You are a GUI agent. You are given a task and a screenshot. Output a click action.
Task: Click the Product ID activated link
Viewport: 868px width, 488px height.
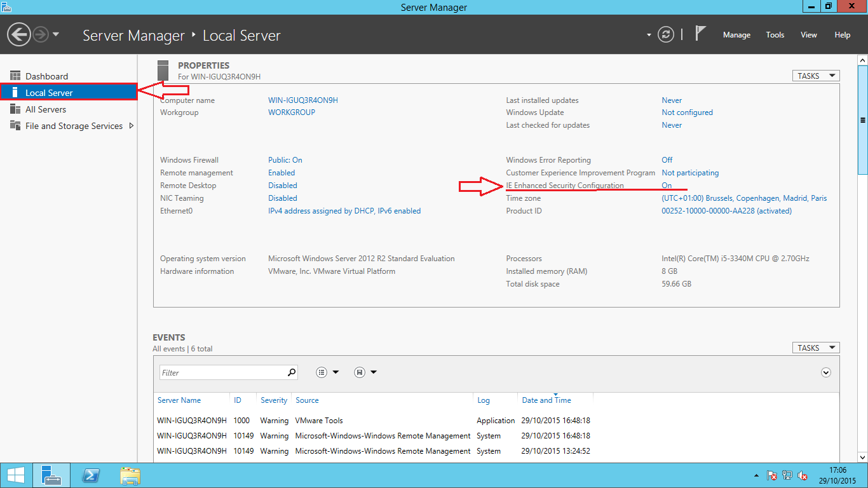726,211
